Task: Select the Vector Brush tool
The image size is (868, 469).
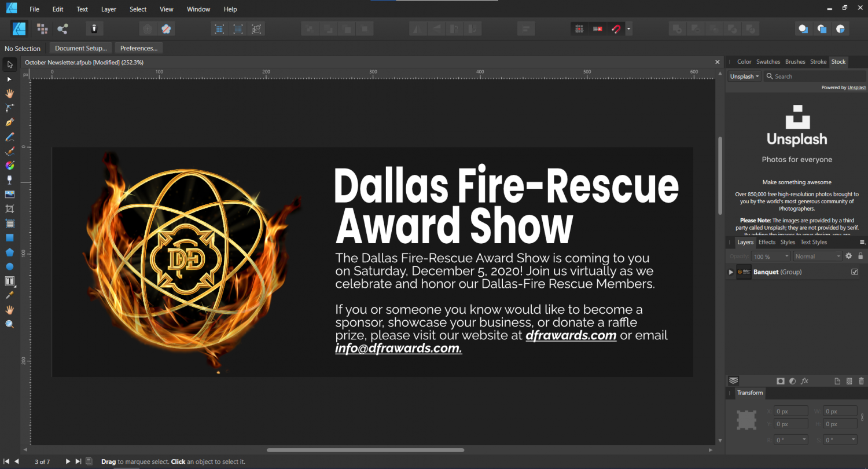Action: click(x=10, y=151)
